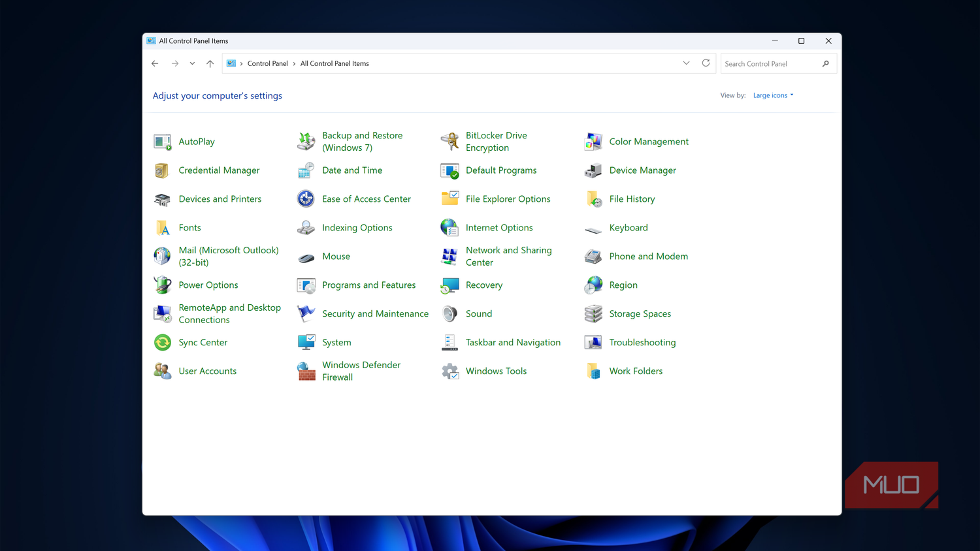Go up one level with up arrow
The width and height of the screenshot is (980, 551).
tap(210, 63)
